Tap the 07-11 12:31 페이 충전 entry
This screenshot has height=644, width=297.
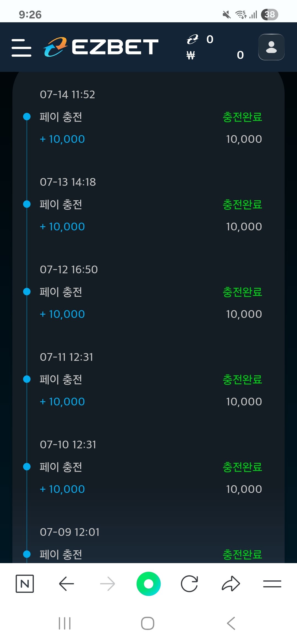(61, 380)
